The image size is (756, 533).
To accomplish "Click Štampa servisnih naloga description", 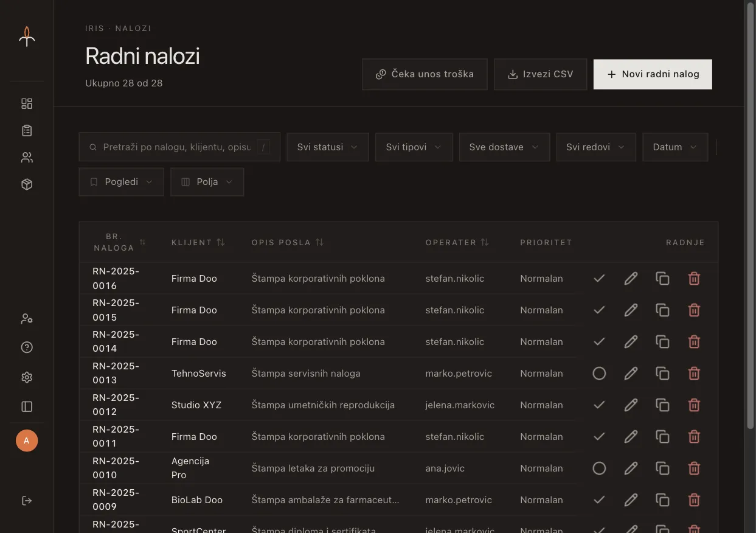I will (x=306, y=374).
